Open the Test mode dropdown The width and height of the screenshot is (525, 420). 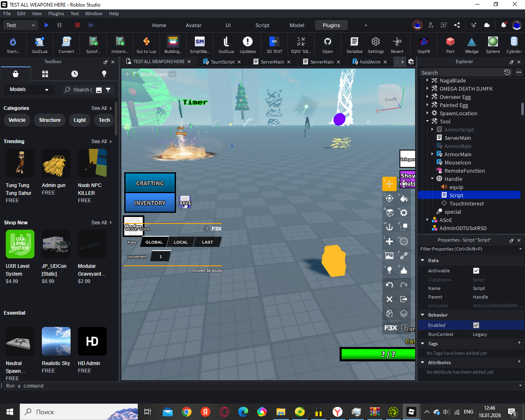(x=21, y=25)
